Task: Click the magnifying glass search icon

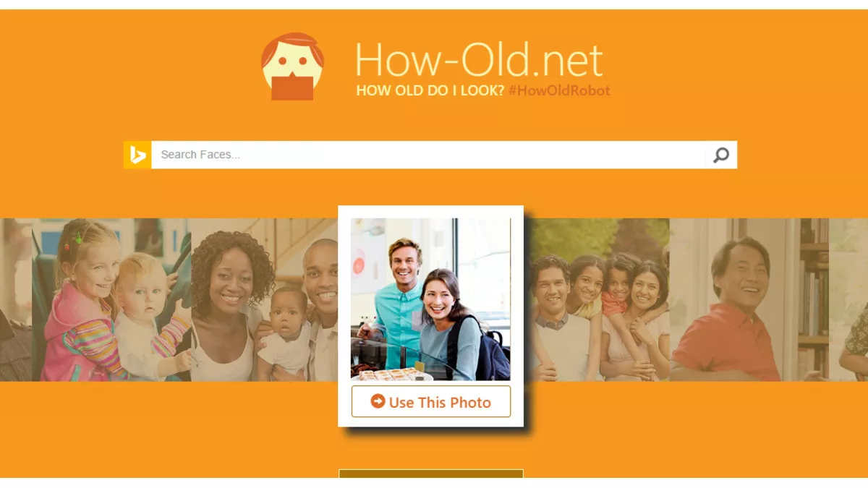Action: 721,155
